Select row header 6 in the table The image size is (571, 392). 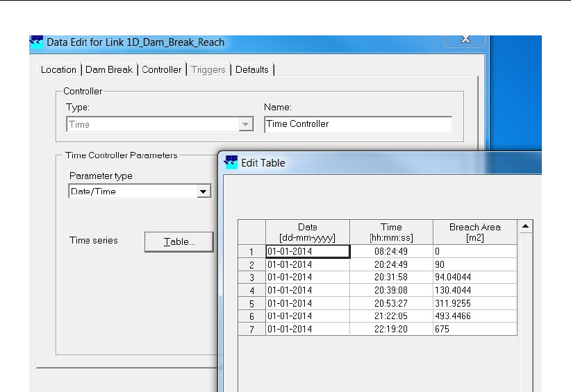(251, 316)
